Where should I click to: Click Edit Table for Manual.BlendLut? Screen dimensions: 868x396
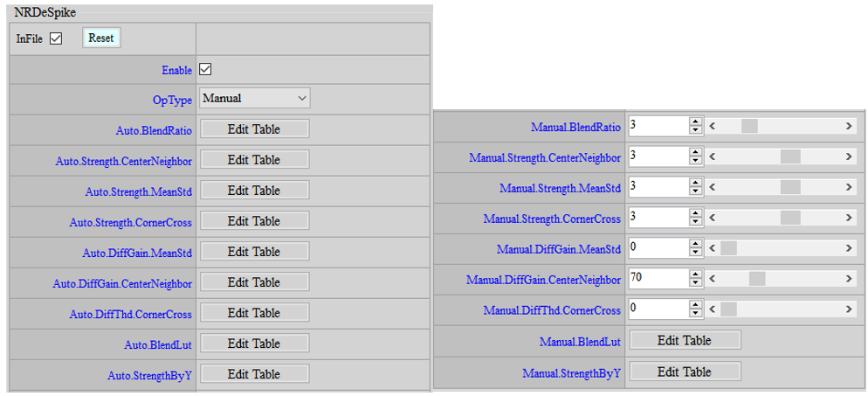[685, 340]
